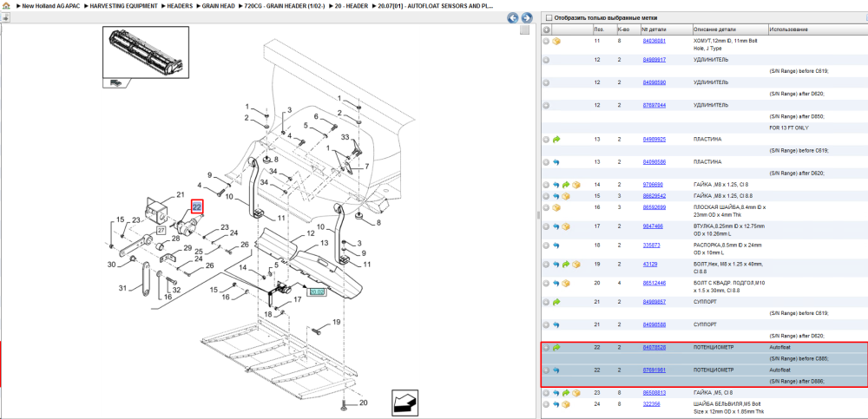Go to the catalog home icon

(5, 5)
